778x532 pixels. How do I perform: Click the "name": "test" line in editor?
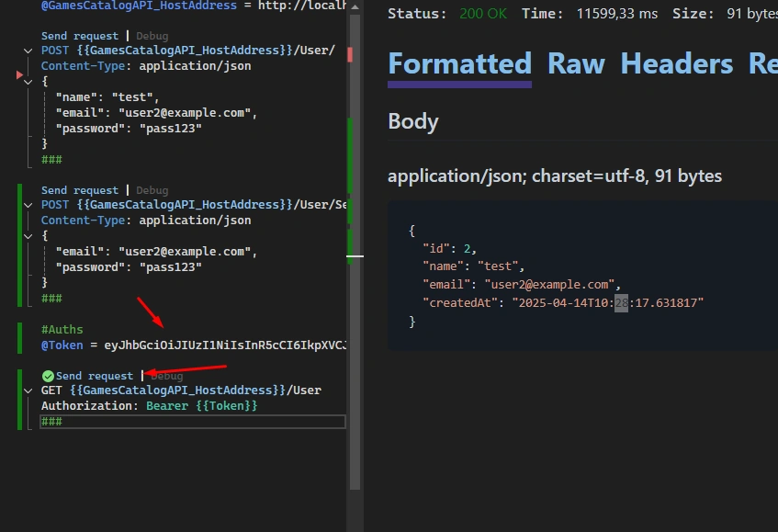(107, 97)
